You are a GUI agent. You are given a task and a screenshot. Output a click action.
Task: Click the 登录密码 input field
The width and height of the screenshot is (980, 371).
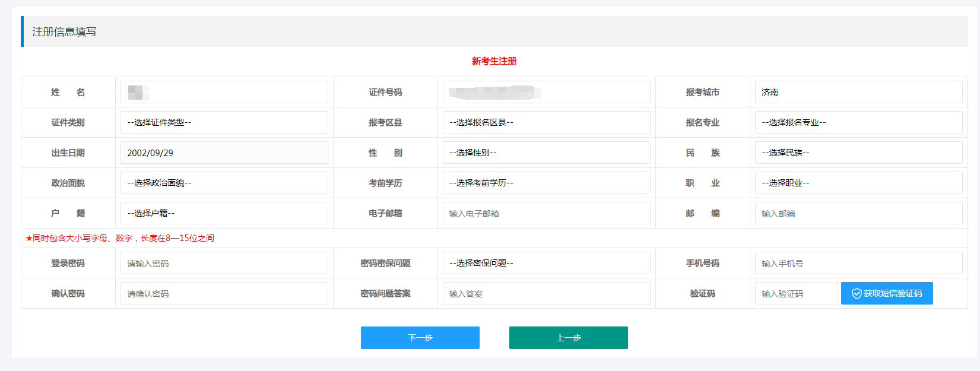point(224,263)
